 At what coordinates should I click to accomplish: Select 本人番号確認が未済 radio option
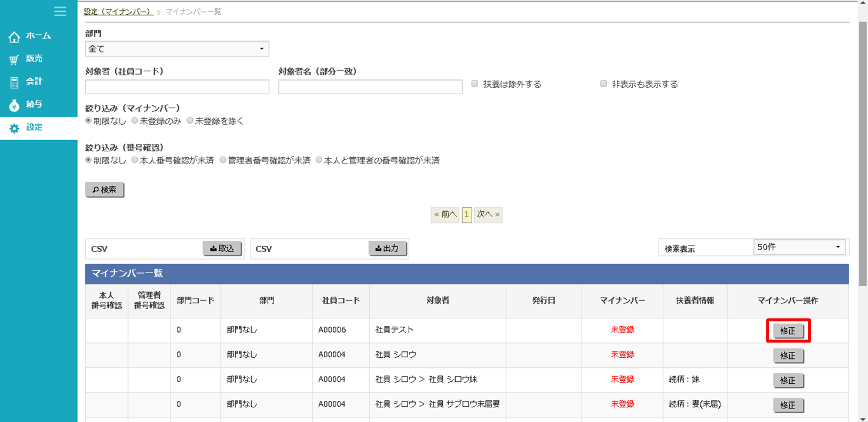pos(135,160)
